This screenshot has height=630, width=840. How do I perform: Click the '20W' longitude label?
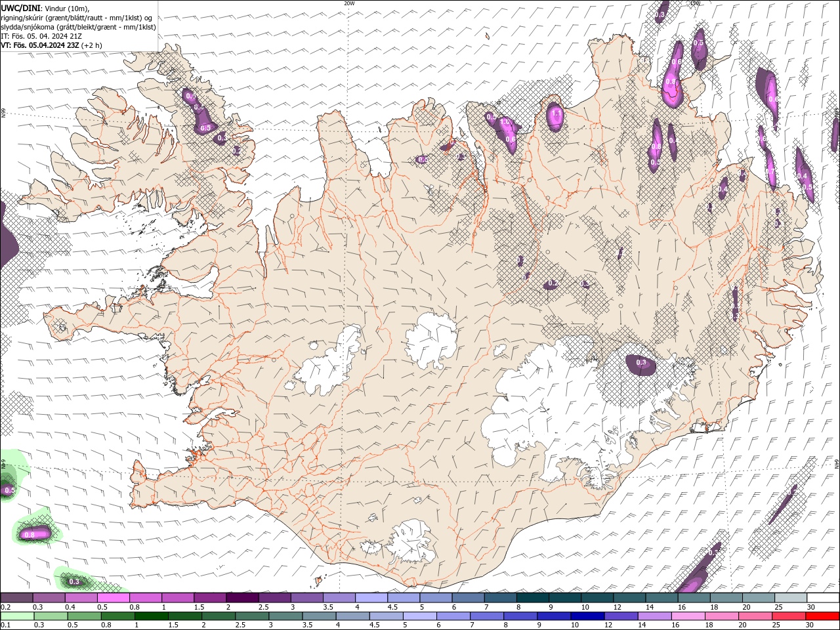click(349, 3)
